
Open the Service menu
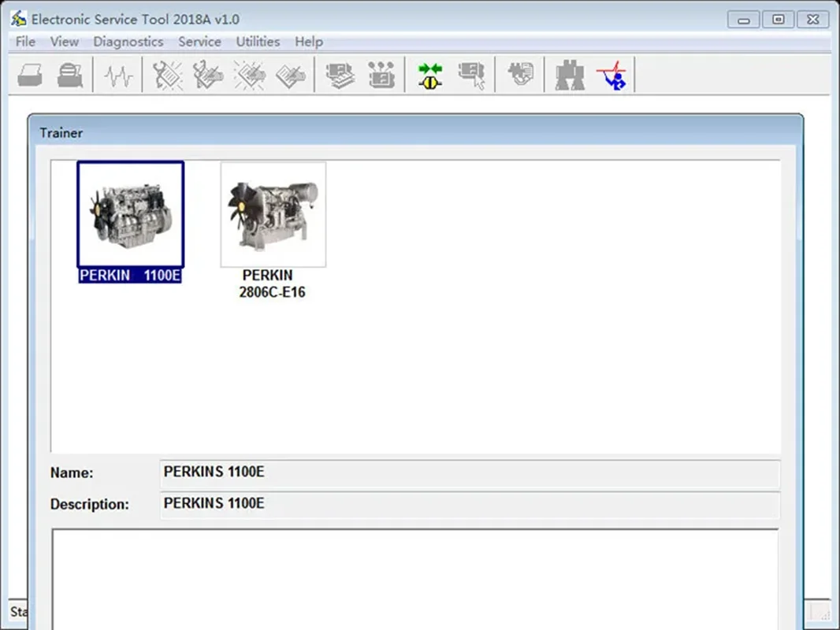tap(199, 42)
